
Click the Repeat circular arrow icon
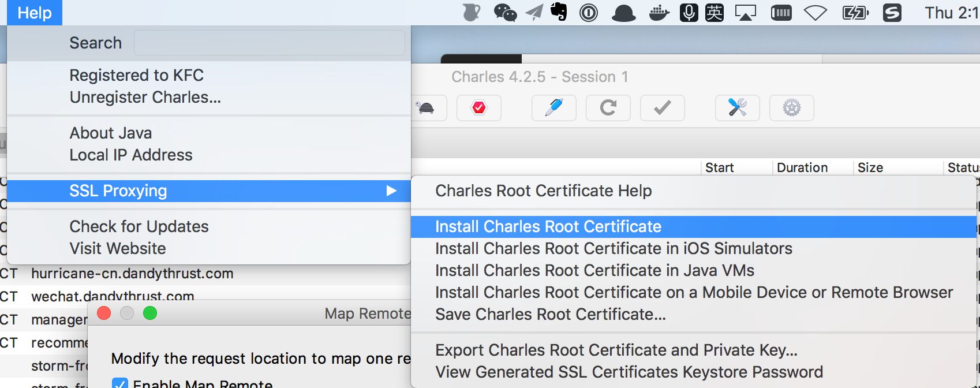tap(608, 108)
